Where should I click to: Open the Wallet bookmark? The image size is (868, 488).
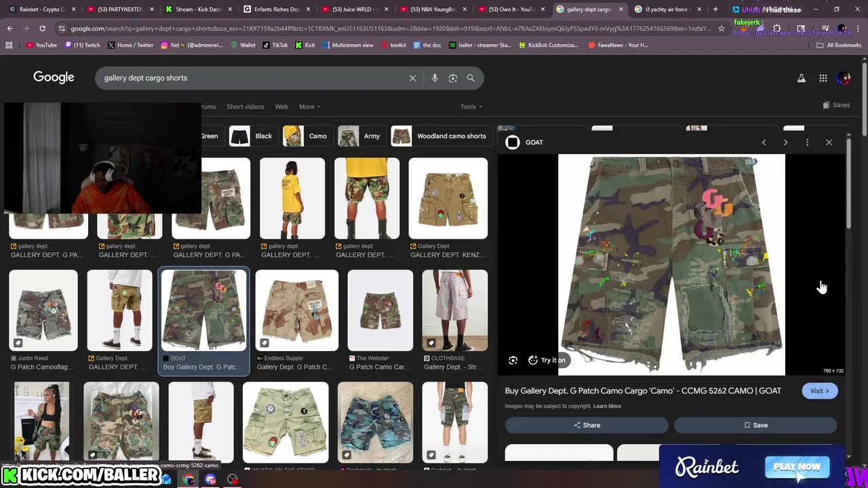pos(243,45)
